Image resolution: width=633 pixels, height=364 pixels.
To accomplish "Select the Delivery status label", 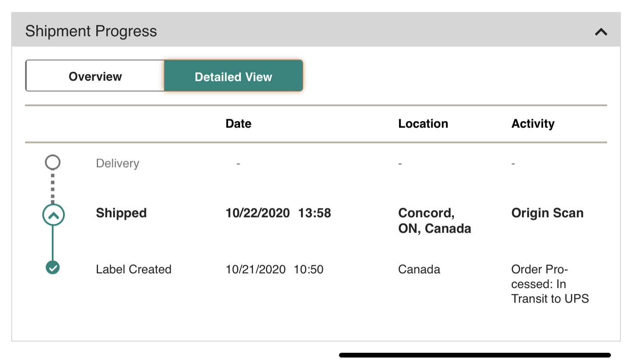I will click(117, 164).
